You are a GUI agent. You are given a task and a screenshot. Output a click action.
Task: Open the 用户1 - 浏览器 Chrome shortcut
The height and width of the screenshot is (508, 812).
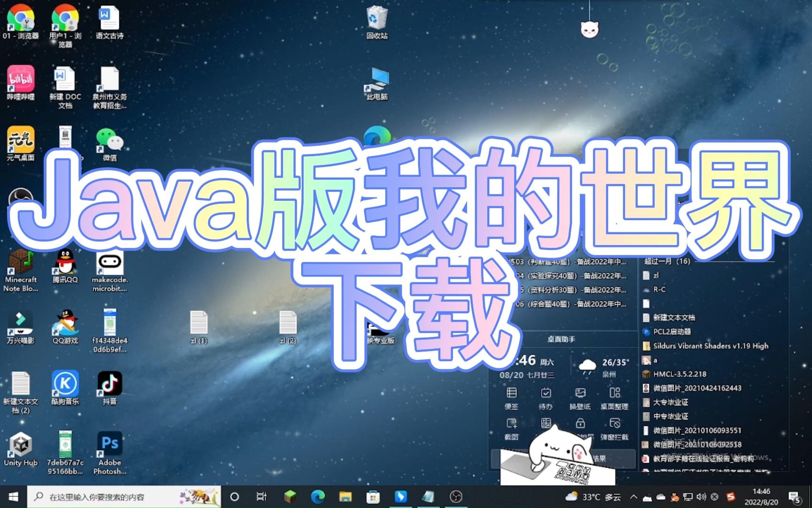click(65, 26)
